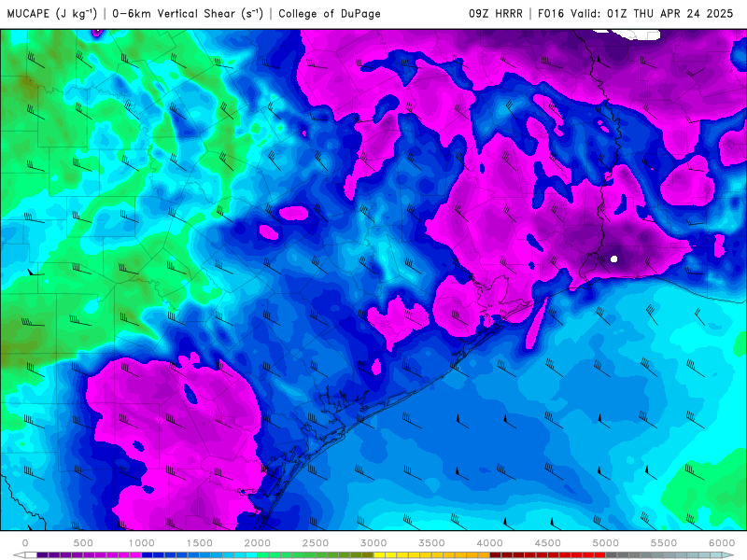Click the small white dot on the map
This screenshot has width=747, height=560.
click(613, 259)
